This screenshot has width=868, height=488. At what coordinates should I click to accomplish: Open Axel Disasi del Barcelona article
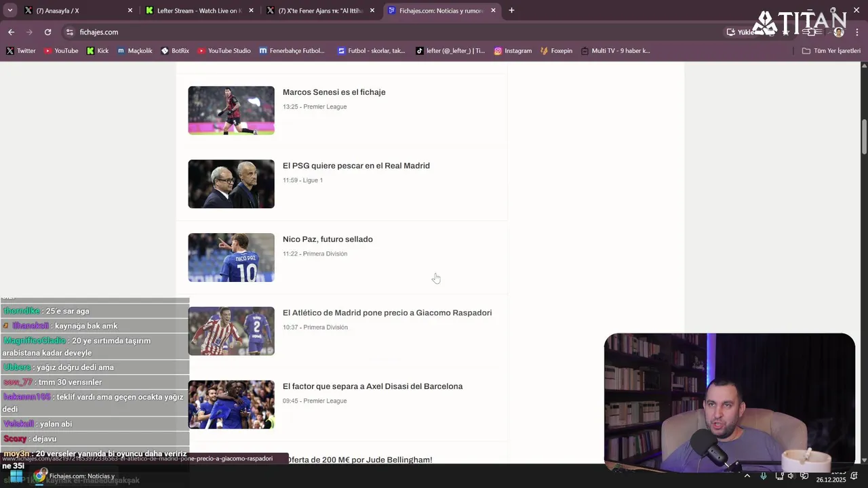[x=372, y=386]
